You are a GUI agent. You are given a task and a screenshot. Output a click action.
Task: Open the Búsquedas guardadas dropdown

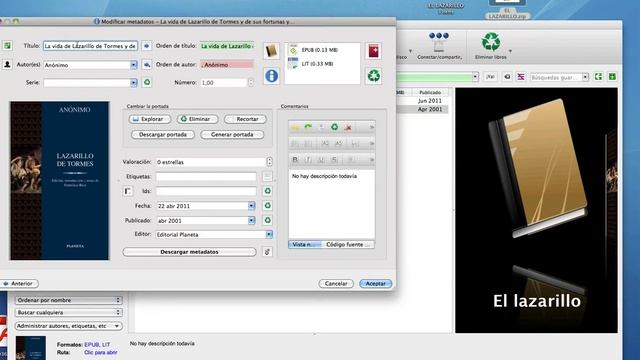click(x=585, y=77)
